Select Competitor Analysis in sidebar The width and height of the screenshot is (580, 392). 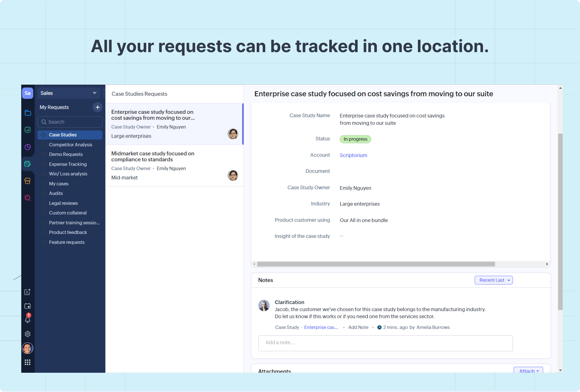71,145
